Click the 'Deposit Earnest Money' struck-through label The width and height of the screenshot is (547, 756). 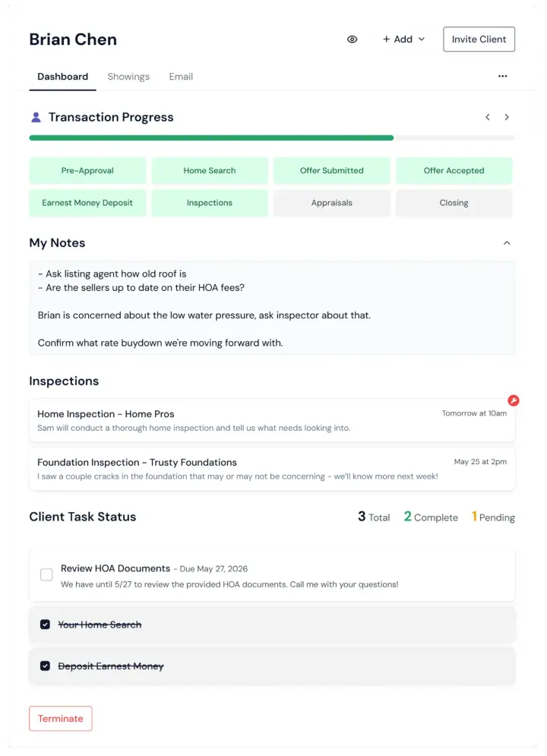coord(111,666)
